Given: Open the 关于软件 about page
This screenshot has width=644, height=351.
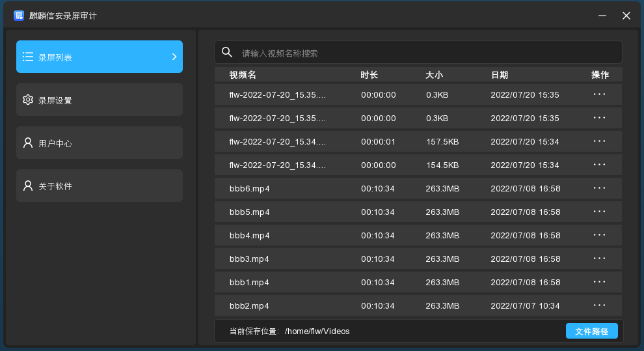Looking at the screenshot, I should click(100, 186).
